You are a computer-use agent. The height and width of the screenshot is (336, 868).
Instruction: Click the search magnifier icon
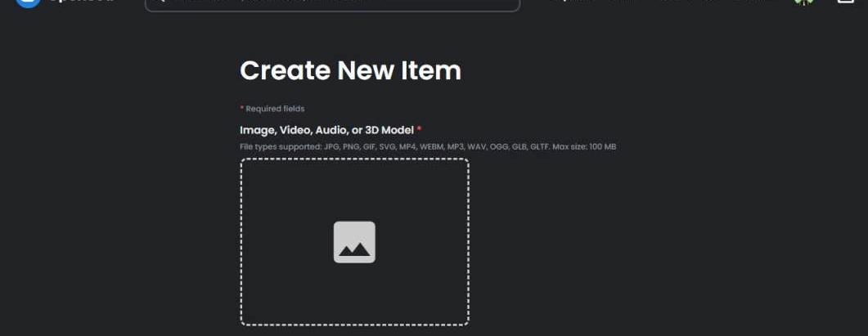point(160,2)
